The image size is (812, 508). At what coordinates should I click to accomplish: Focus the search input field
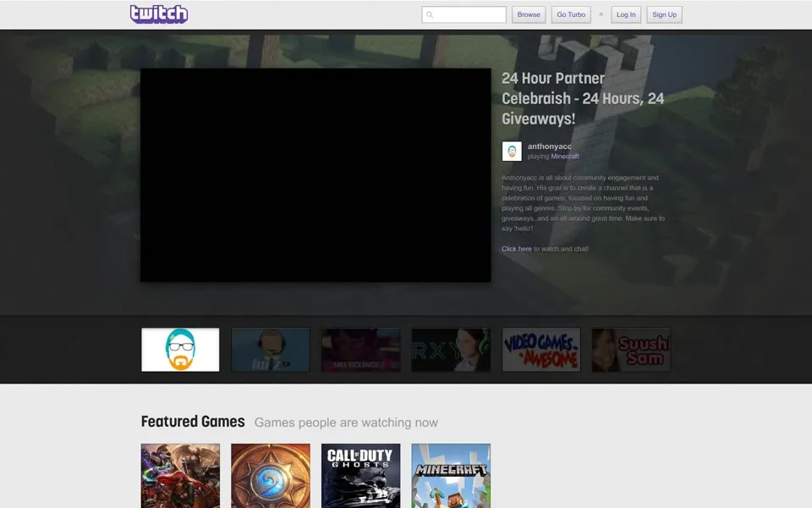click(464, 14)
